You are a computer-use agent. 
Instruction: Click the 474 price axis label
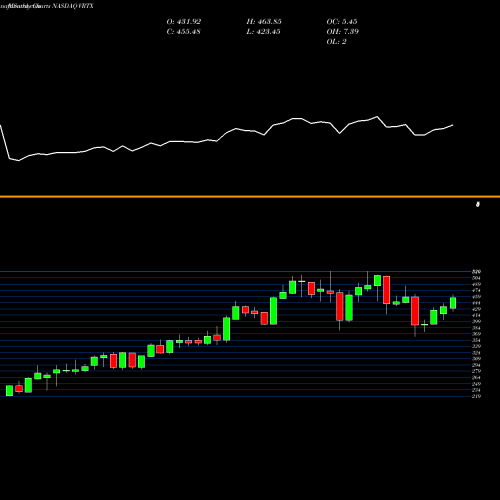(x=477, y=291)
